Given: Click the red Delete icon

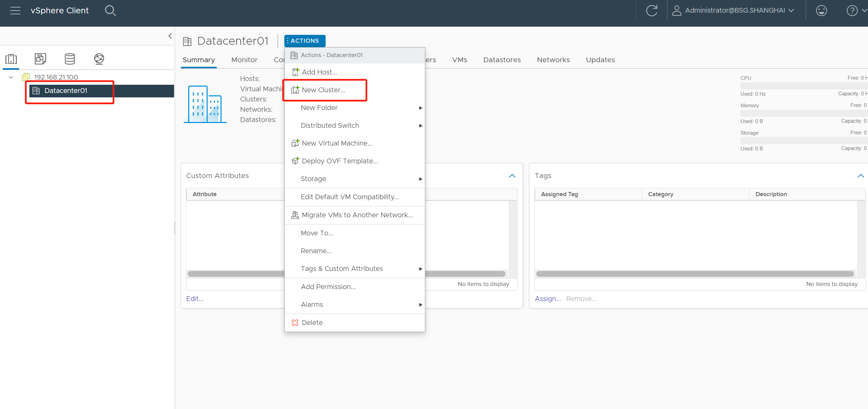Looking at the screenshot, I should tap(295, 323).
